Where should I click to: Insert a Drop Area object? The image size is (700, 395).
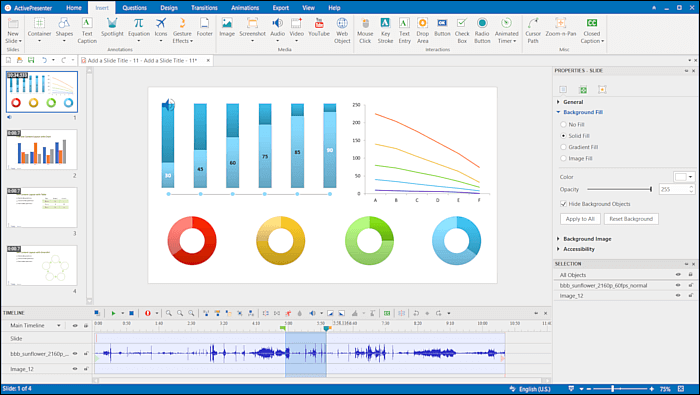[x=422, y=30]
